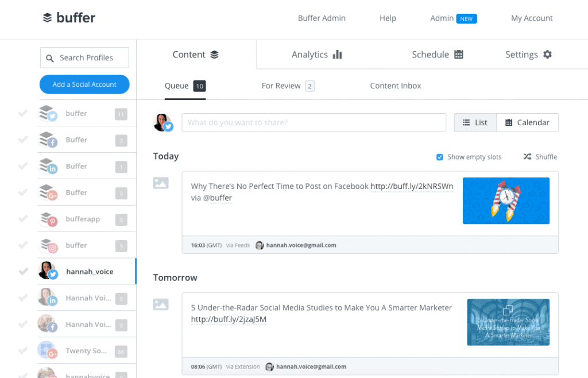Open the Admin link with the NEW badge
The height and width of the screenshot is (378, 588).
454,18
